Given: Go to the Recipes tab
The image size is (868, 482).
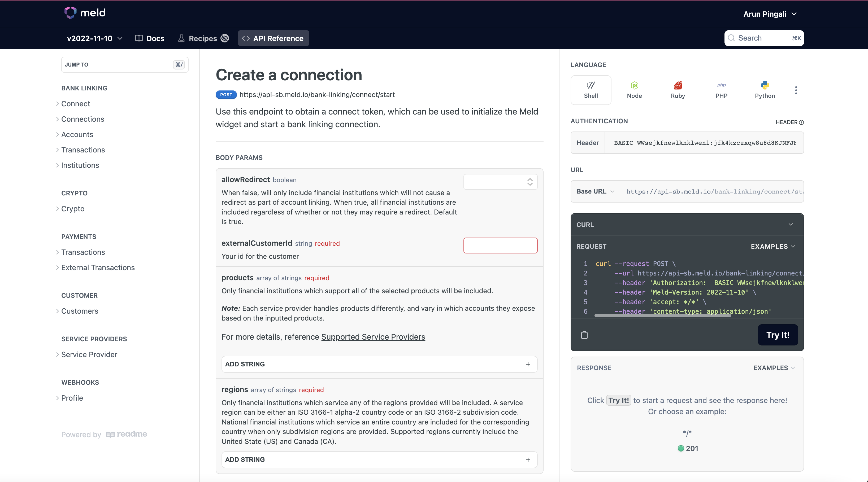Looking at the screenshot, I should pos(202,38).
